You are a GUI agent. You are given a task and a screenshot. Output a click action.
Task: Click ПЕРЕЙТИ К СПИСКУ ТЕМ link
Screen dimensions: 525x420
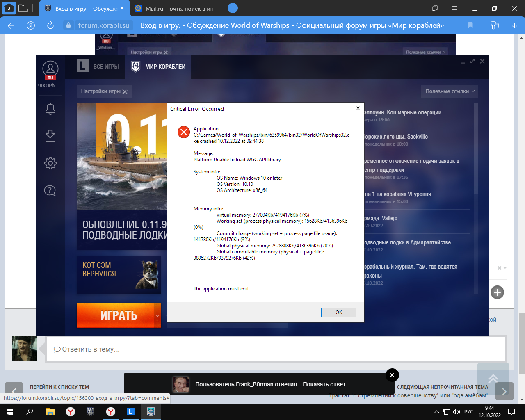tap(59, 387)
